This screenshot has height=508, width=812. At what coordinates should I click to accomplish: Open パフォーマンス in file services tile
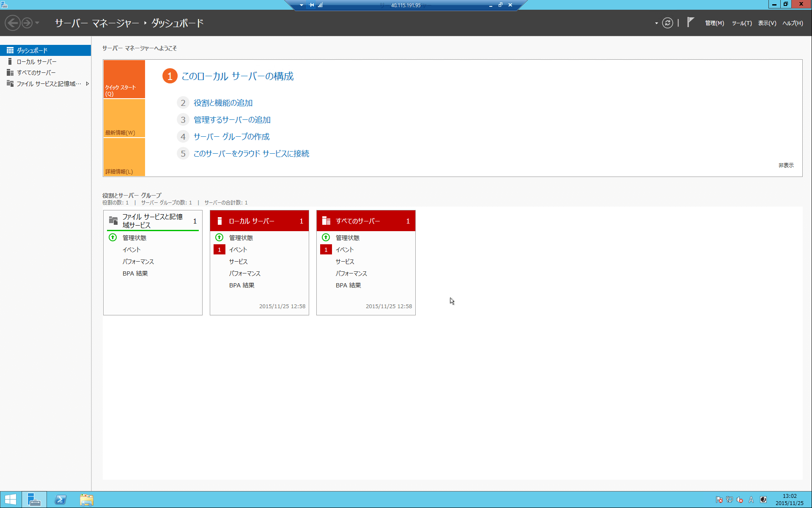click(x=138, y=262)
